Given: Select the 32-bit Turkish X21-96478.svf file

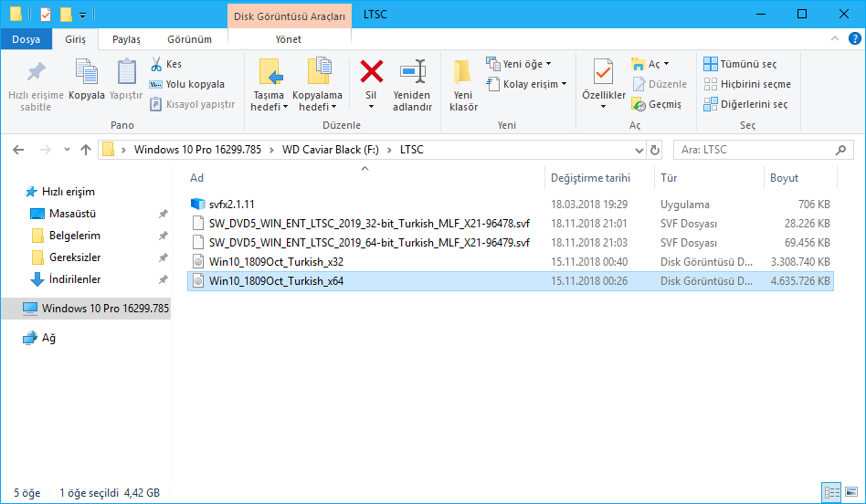Looking at the screenshot, I should 511,224.
